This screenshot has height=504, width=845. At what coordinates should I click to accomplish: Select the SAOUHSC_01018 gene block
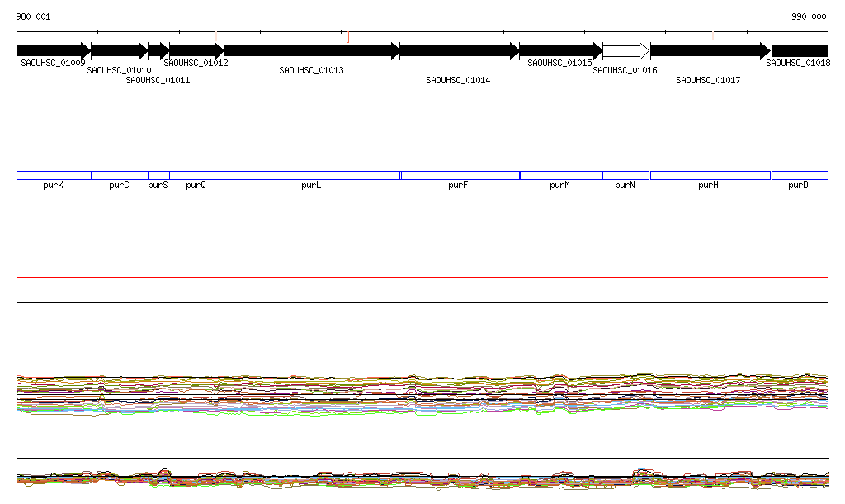(800, 50)
